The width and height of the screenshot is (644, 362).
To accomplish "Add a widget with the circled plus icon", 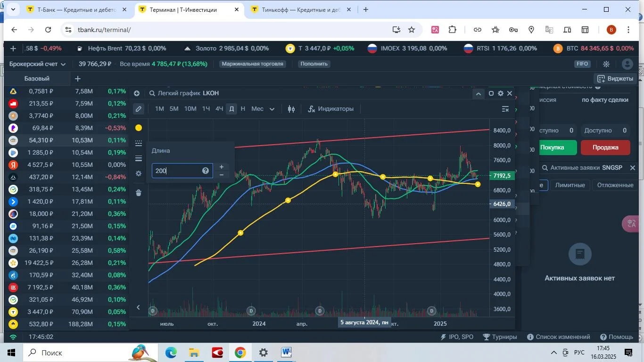I will point(137,93).
